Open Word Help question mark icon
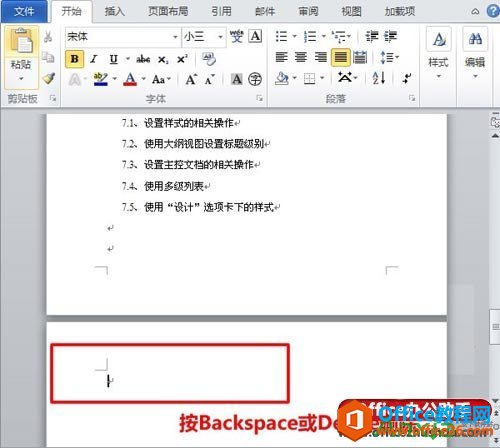Image resolution: width=500 pixels, height=448 pixels. point(493,11)
